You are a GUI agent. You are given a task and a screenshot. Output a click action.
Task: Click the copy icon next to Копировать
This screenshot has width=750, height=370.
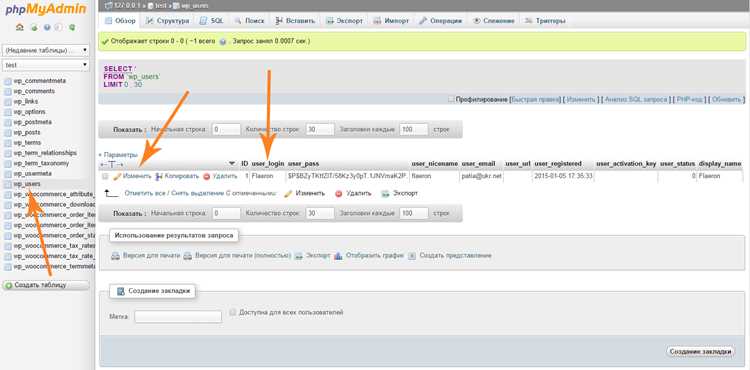tap(159, 176)
